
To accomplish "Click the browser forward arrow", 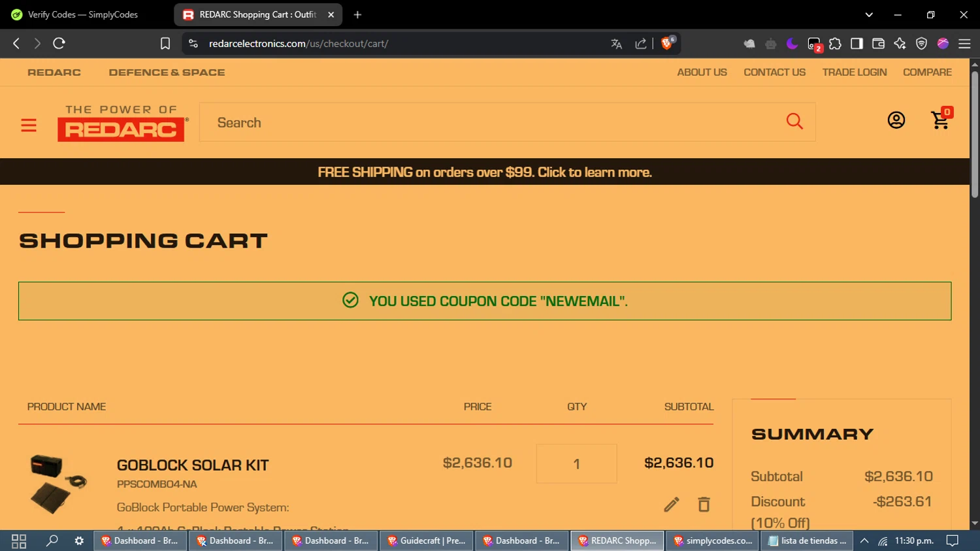I will click(37, 43).
